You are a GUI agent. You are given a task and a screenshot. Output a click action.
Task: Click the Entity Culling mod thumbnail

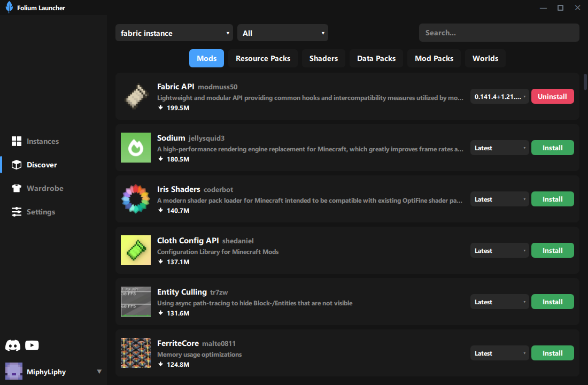[x=136, y=302]
